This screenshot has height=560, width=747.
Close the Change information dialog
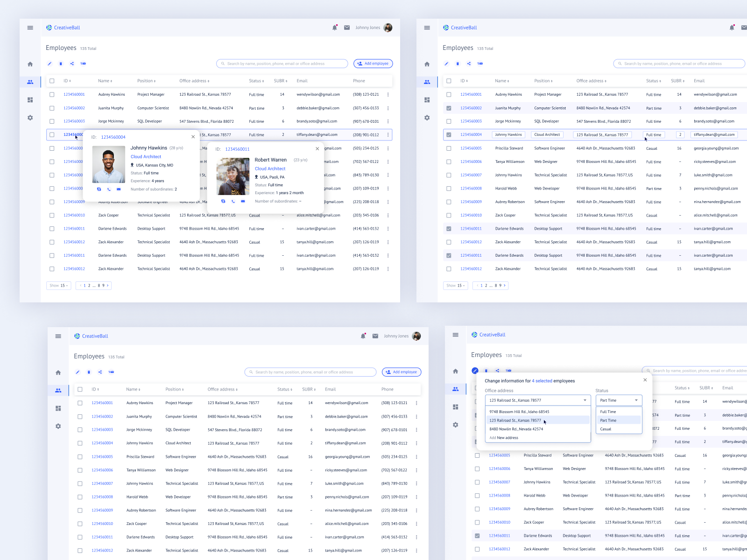(645, 380)
